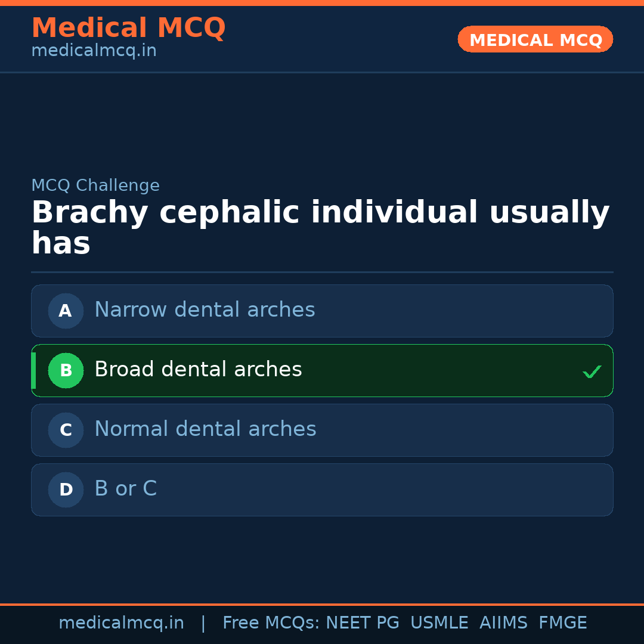Click the orange divider bar above the footer
Viewport: 644px width, 644px height.
322,603
